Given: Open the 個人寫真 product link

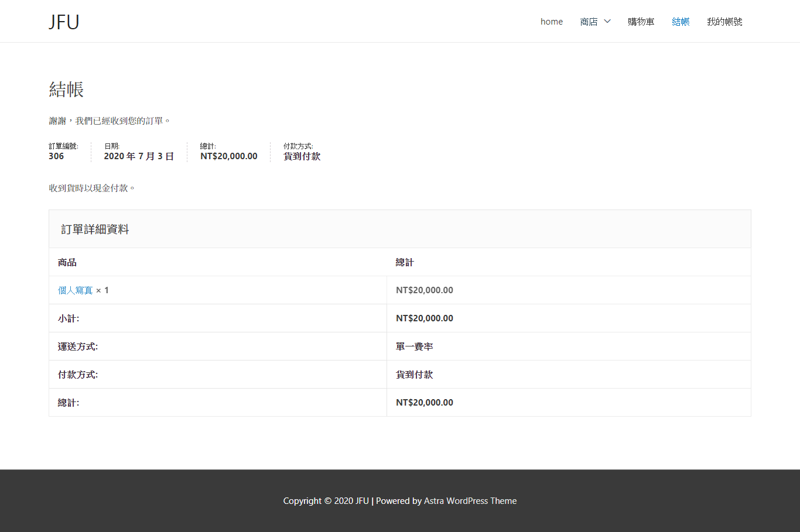Looking at the screenshot, I should tap(76, 290).
